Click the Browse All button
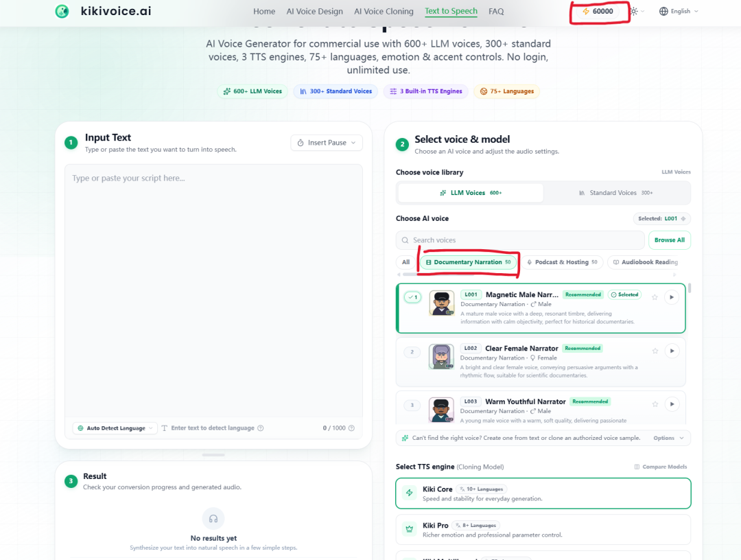Screen dimensions: 741x560 point(669,240)
